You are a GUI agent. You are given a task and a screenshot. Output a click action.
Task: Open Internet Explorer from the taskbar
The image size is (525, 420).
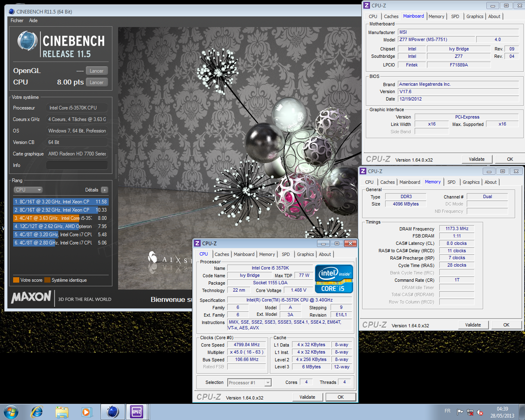(37, 412)
